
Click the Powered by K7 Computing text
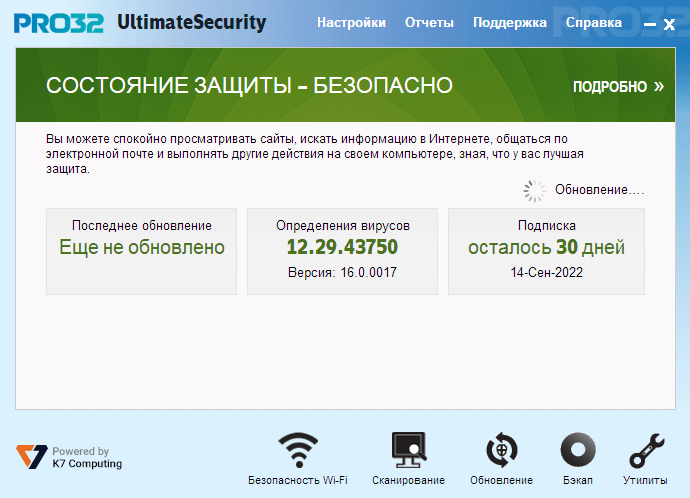87,458
